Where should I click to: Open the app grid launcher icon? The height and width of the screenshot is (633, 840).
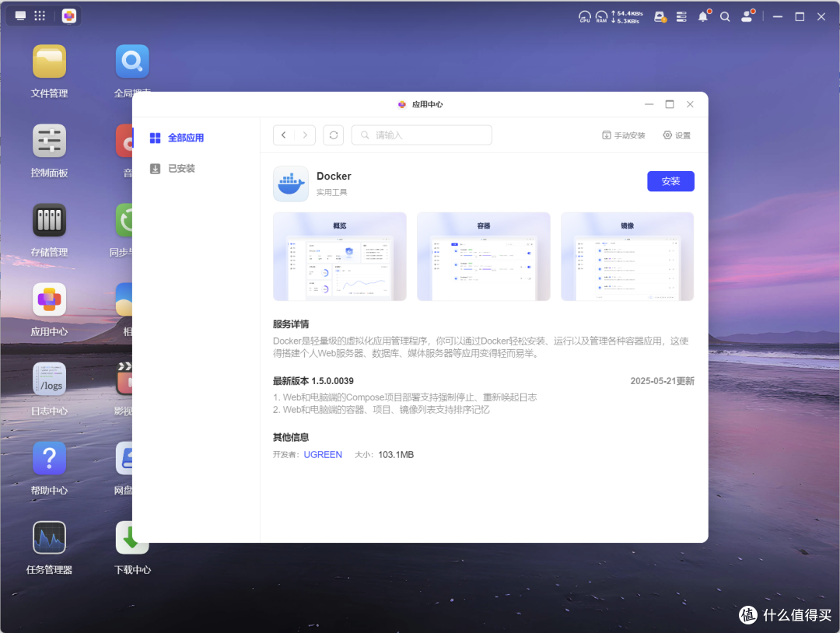[x=40, y=16]
